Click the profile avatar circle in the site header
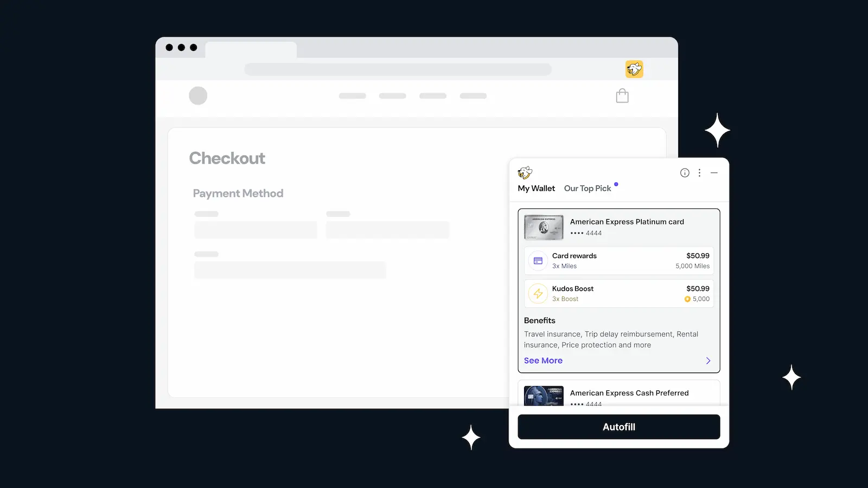Viewport: 868px width, 488px height. pos(198,95)
